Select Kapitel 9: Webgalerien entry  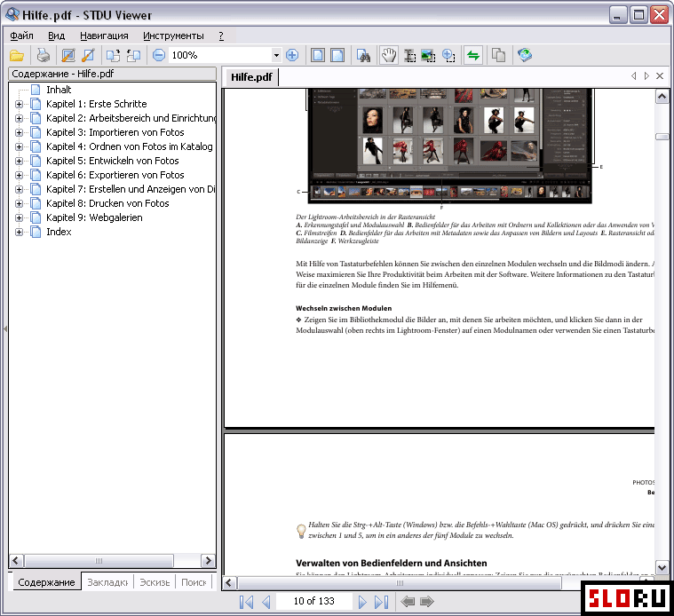[94, 217]
